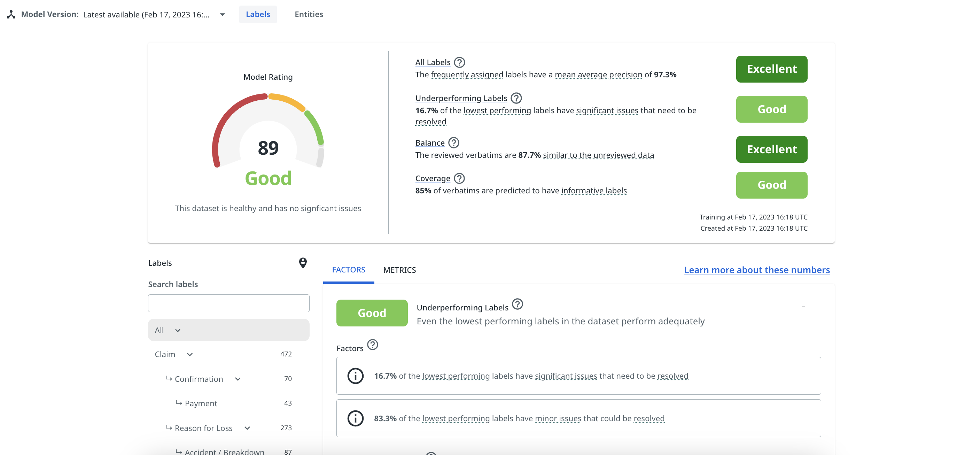Click inside the Search labels field

pyautogui.click(x=228, y=303)
